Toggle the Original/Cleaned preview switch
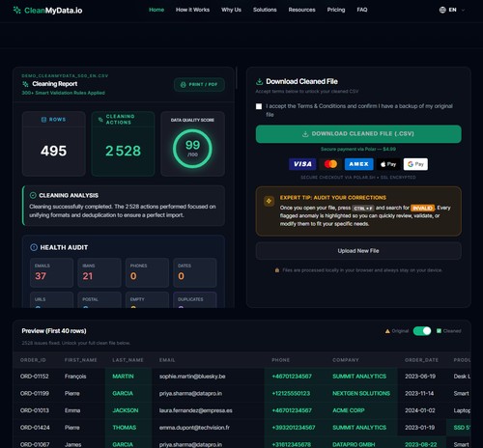 click(x=422, y=331)
